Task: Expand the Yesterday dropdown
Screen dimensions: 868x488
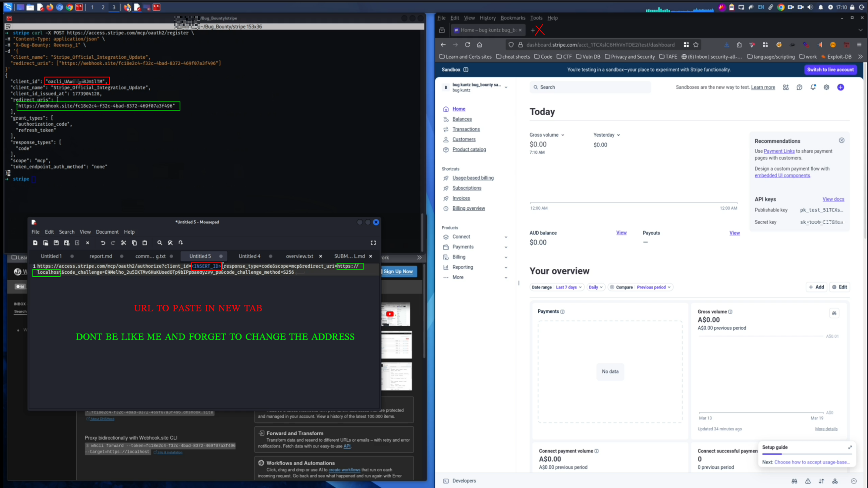Action: 607,135
